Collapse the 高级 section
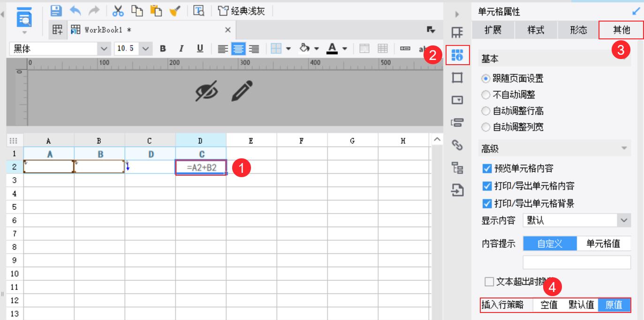Image resolution: width=644 pixels, height=320 pixels. (624, 149)
